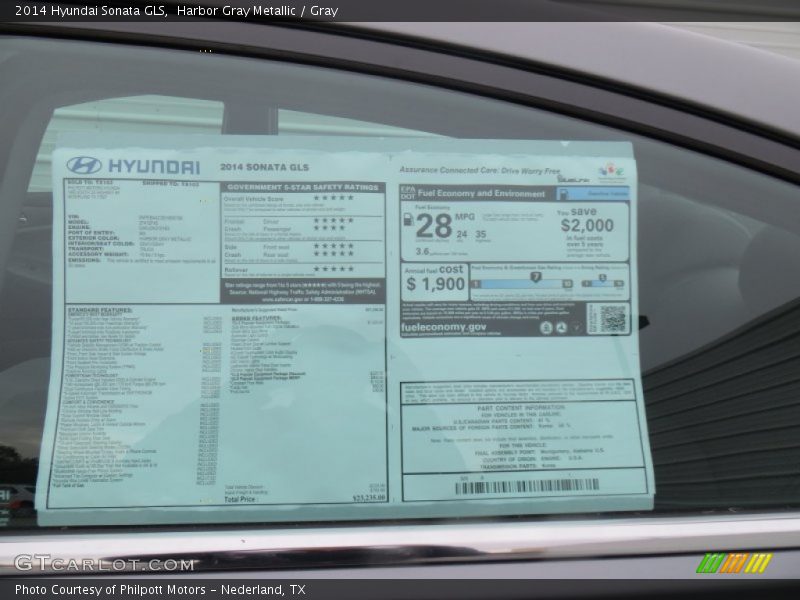Click the colored bars watermark in the bottom right

734,563
